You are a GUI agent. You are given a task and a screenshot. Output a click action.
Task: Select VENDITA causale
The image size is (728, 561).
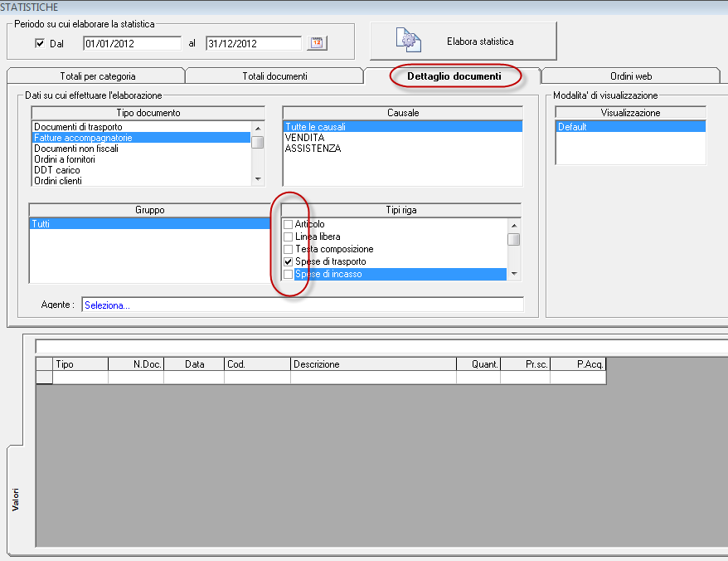(402, 138)
